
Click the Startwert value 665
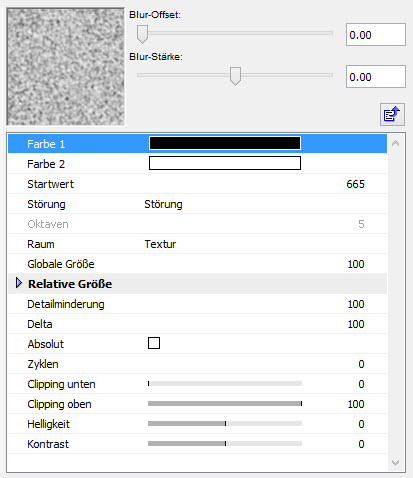pos(355,184)
